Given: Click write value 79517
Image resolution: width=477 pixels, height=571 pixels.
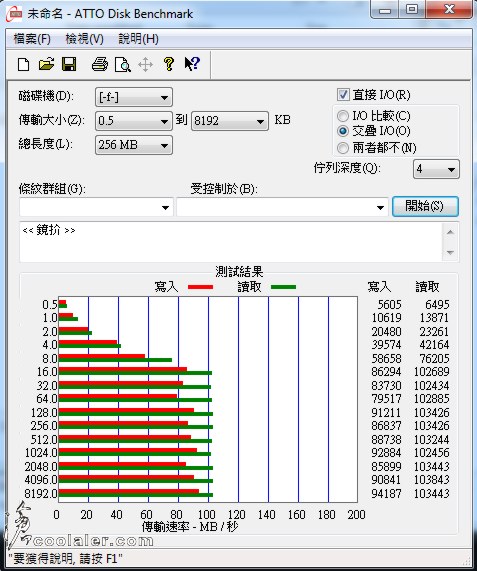Looking at the screenshot, I should click(x=386, y=399).
